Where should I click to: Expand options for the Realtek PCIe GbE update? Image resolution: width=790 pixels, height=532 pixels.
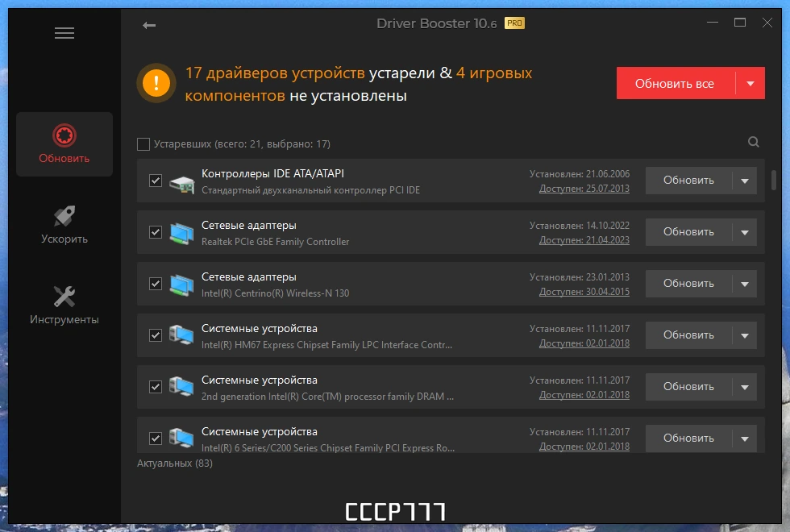[745, 232]
